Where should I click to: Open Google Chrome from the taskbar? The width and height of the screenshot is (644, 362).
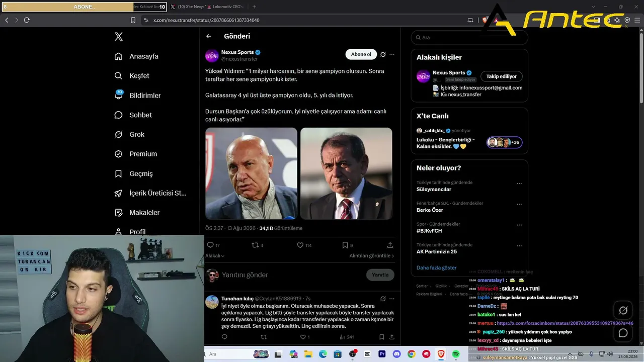[x=412, y=354]
